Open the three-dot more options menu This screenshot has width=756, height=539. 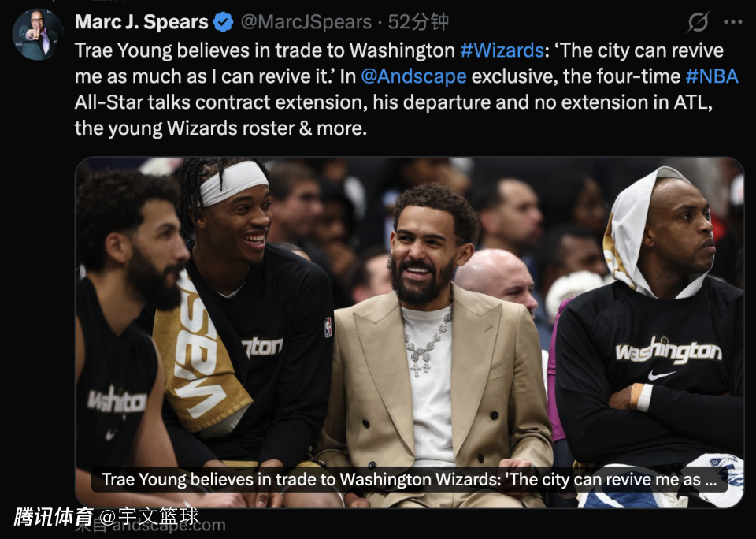(733, 22)
